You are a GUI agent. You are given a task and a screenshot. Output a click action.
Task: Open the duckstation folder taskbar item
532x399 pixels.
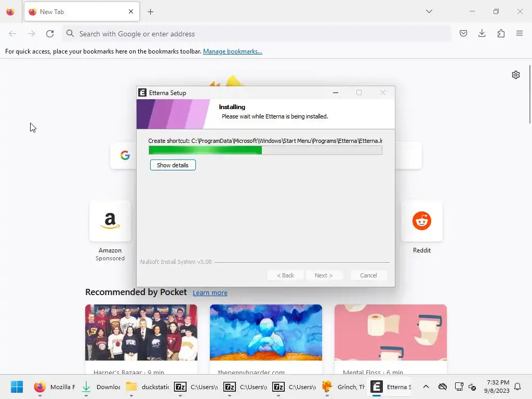click(x=147, y=387)
